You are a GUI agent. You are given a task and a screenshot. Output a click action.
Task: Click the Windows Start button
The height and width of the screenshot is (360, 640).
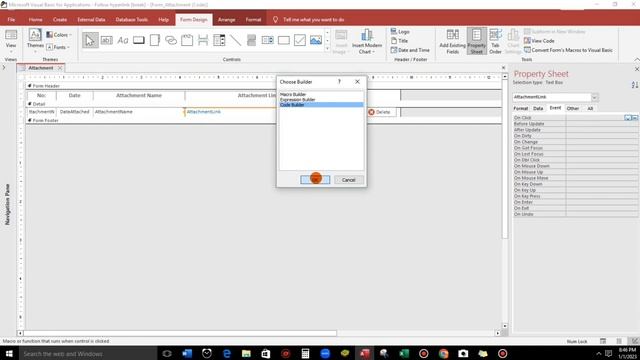coord(9,353)
